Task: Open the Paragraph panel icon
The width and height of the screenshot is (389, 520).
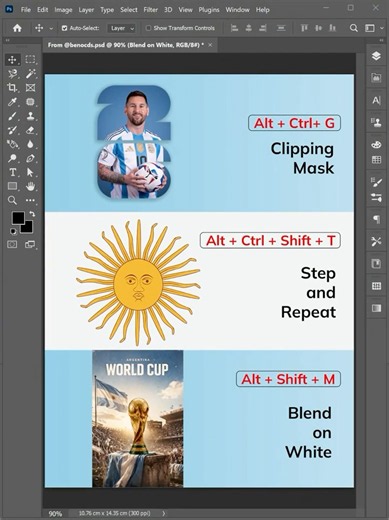Action: pos(376,219)
